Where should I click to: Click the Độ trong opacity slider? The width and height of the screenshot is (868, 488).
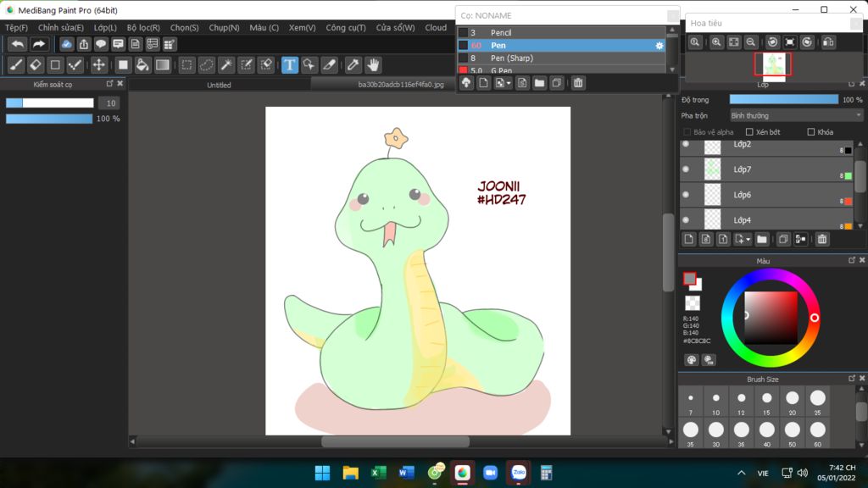pos(784,100)
